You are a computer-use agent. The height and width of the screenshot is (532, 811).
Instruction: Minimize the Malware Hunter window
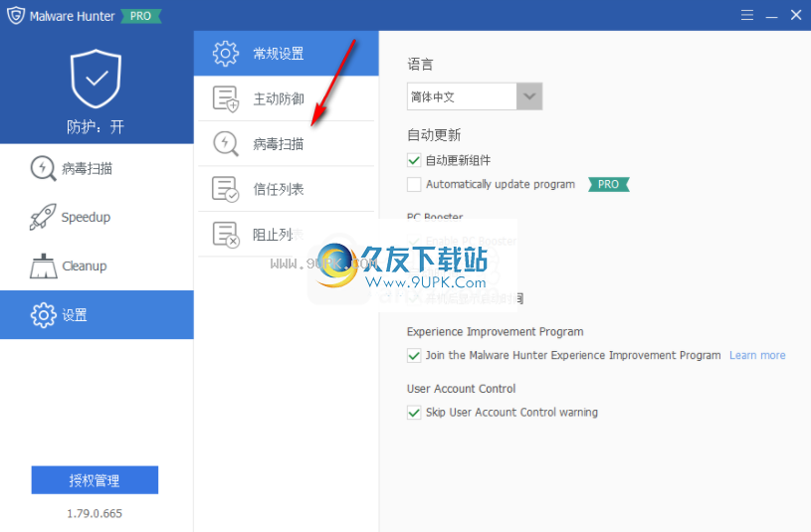(x=771, y=16)
